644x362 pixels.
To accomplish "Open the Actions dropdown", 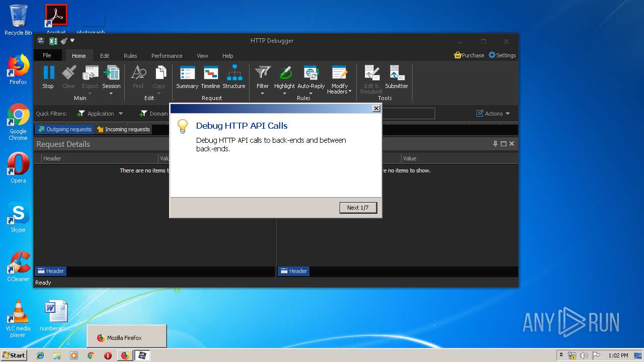I will coord(493,114).
